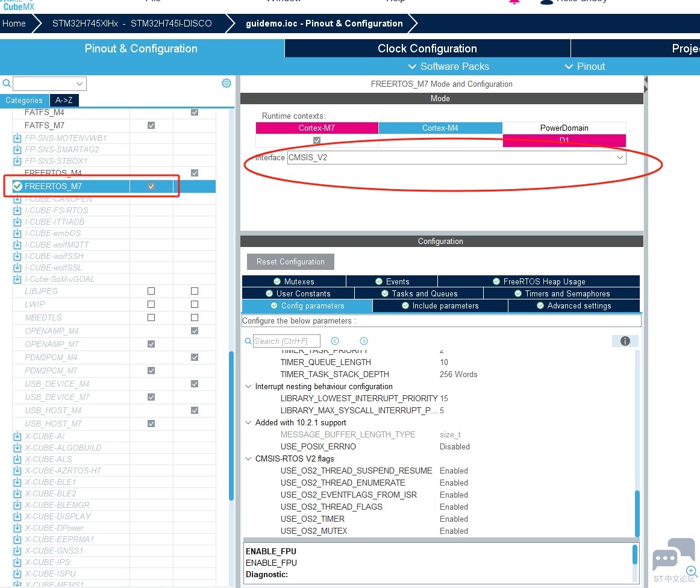
Task: Toggle FREERTOS_M4 checkbox
Action: (195, 173)
